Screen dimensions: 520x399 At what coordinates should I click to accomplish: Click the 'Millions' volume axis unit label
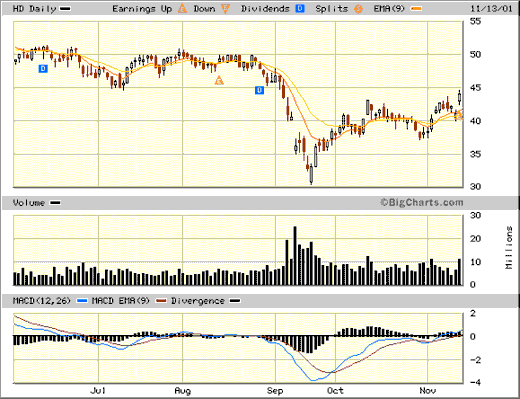(509, 248)
